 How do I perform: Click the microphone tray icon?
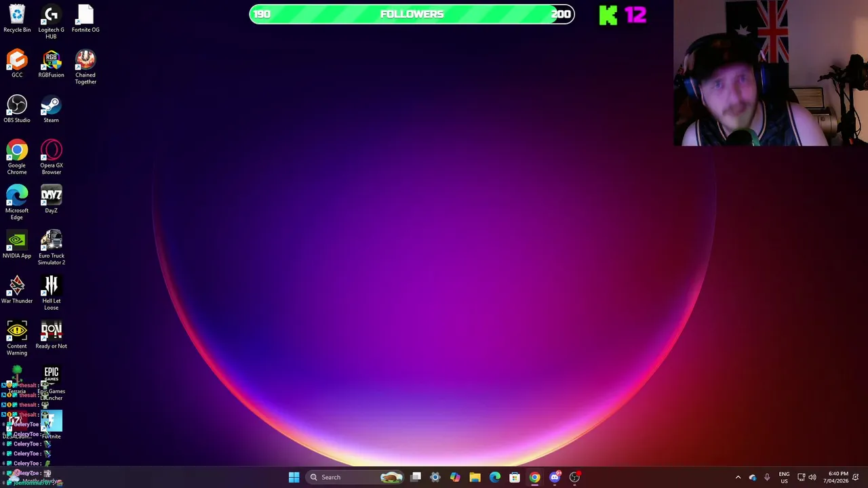pos(767,477)
